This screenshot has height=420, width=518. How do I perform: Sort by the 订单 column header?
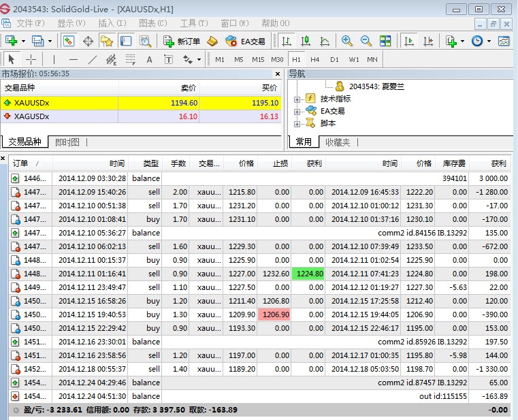pyautogui.click(x=31, y=163)
